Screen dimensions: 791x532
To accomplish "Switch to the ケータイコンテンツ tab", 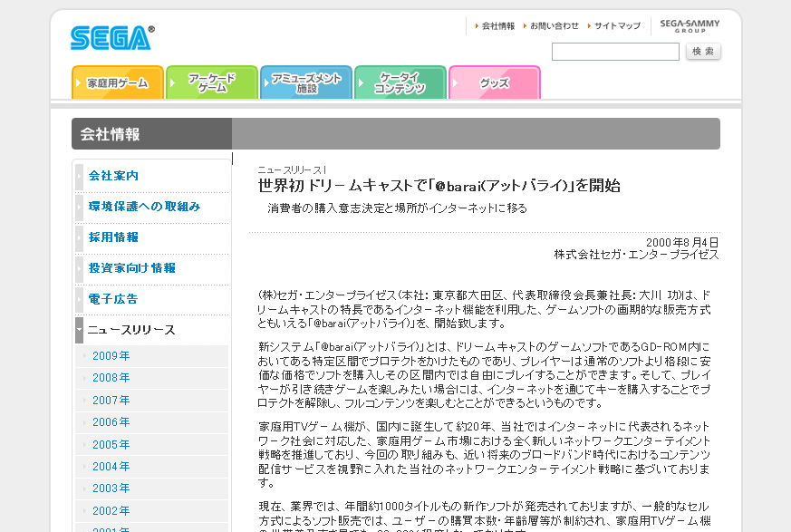I will click(400, 82).
